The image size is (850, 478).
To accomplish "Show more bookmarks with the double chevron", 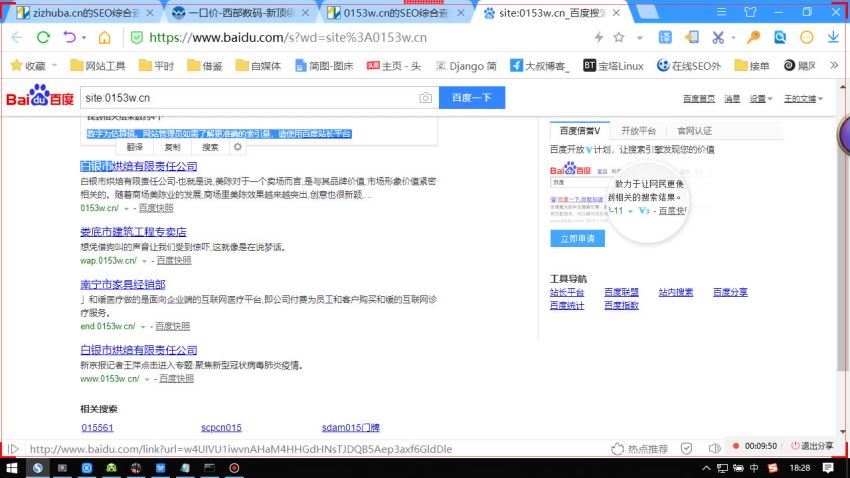I will [x=834, y=65].
